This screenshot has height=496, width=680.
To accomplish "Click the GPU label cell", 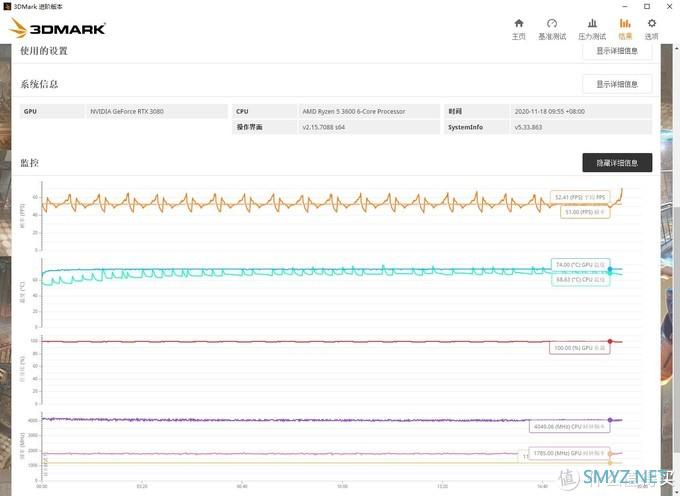I will point(52,111).
